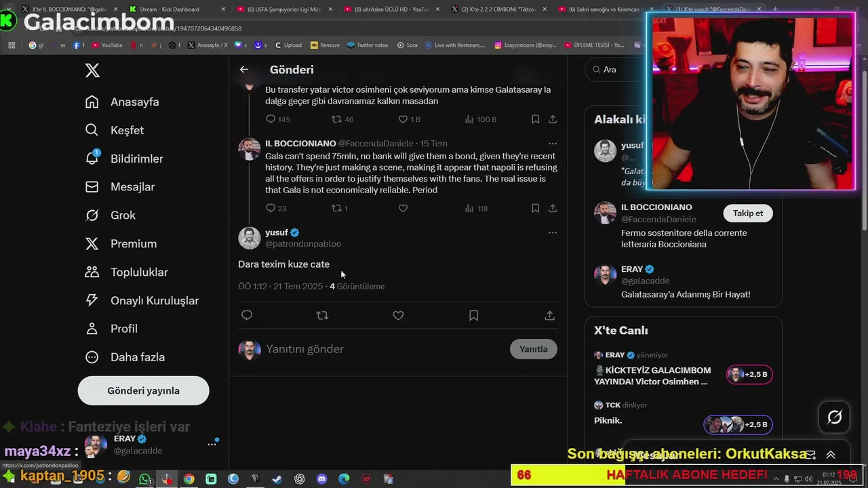Open the Sora bookmark
Viewport: 868px width, 488px height.
407,45
